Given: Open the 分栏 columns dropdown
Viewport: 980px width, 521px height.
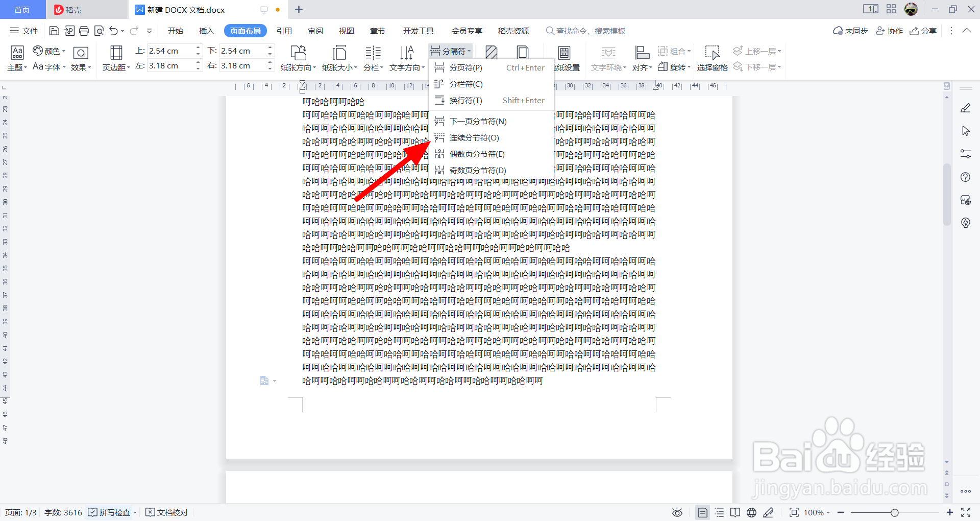Looking at the screenshot, I should (x=373, y=58).
